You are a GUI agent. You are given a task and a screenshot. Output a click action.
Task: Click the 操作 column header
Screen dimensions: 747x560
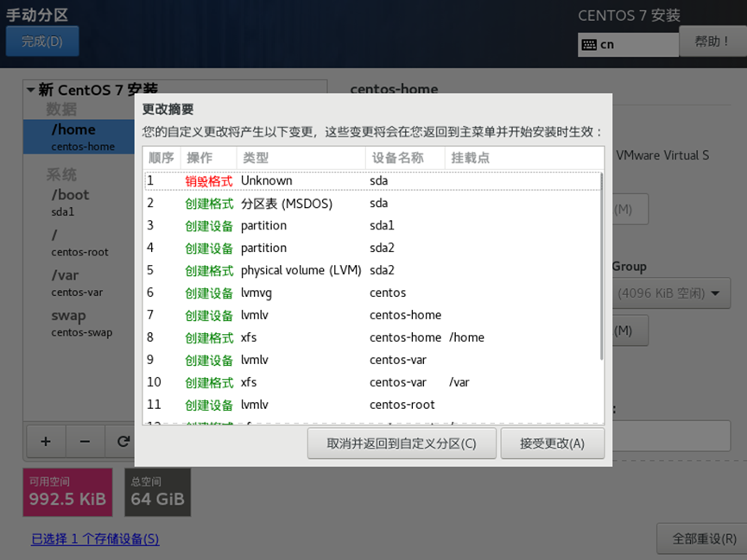click(209, 158)
